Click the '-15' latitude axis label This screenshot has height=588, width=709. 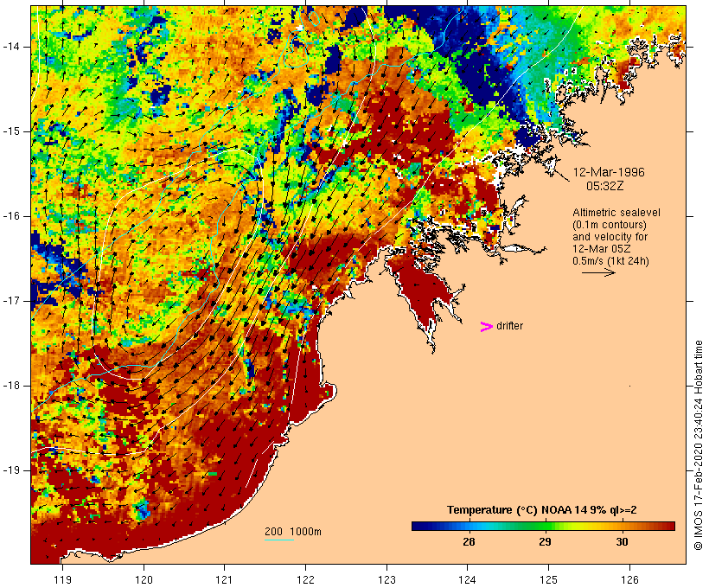click(x=10, y=131)
